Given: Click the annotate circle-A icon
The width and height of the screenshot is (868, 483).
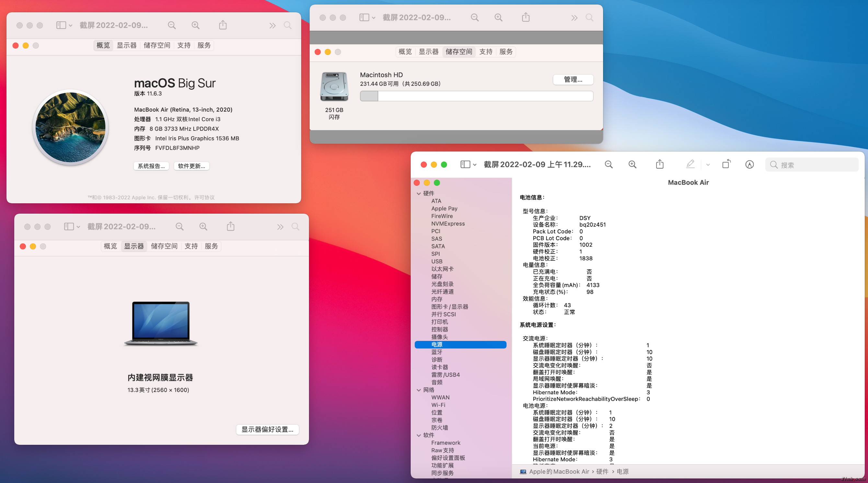Looking at the screenshot, I should click(749, 164).
